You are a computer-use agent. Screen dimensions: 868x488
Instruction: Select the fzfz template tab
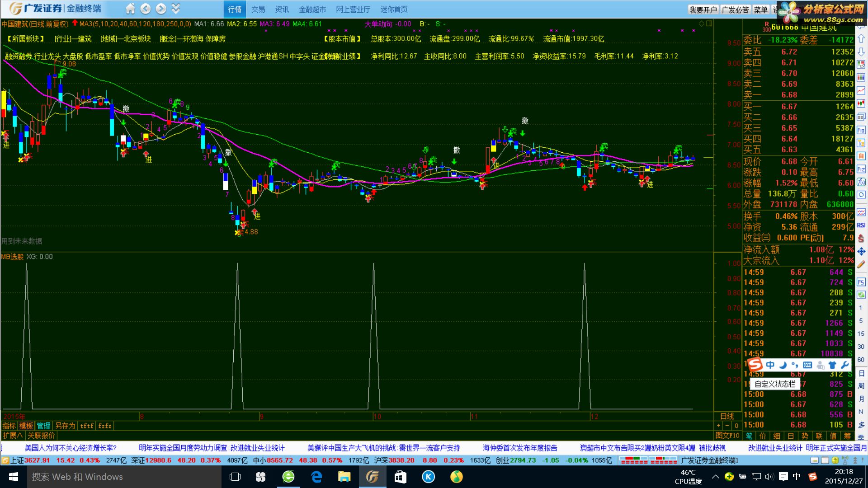(105, 426)
